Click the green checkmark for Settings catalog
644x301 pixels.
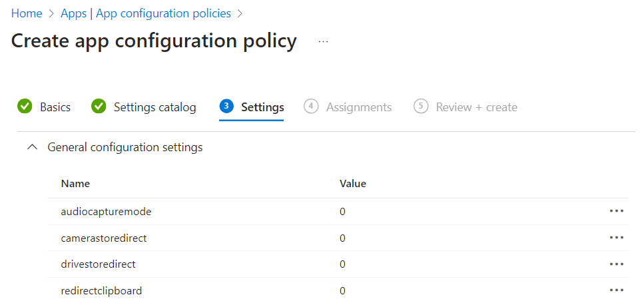tap(99, 107)
